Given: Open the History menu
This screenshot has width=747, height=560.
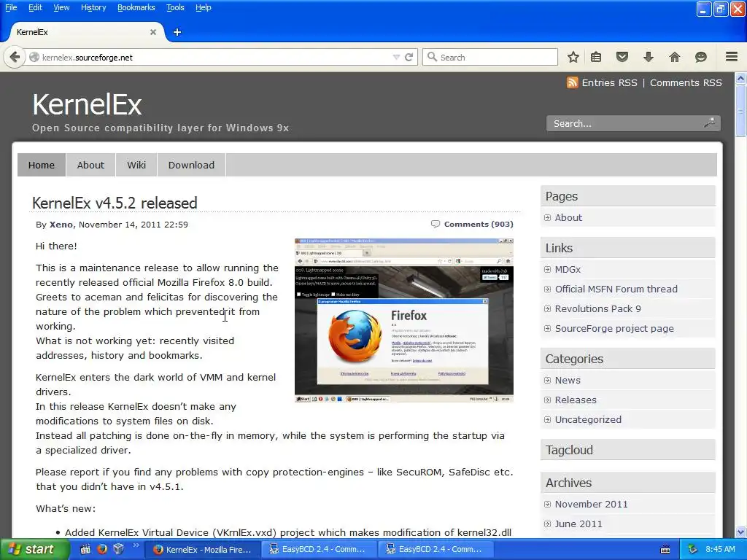Looking at the screenshot, I should tap(93, 7).
